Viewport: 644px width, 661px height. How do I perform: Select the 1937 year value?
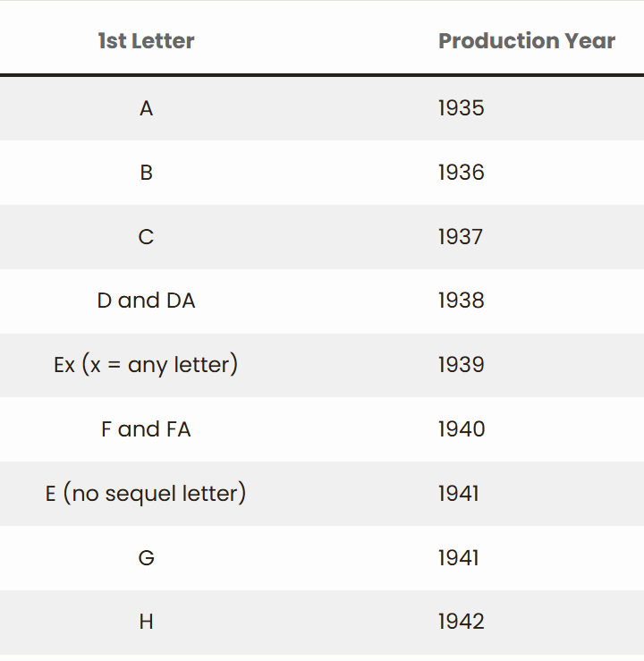(x=461, y=237)
